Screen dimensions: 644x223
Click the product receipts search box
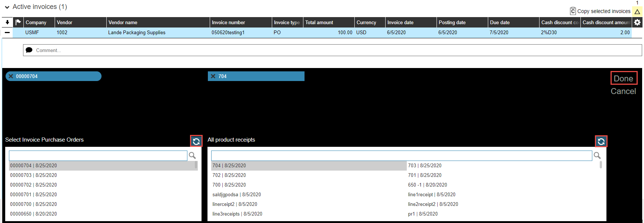[402, 156]
